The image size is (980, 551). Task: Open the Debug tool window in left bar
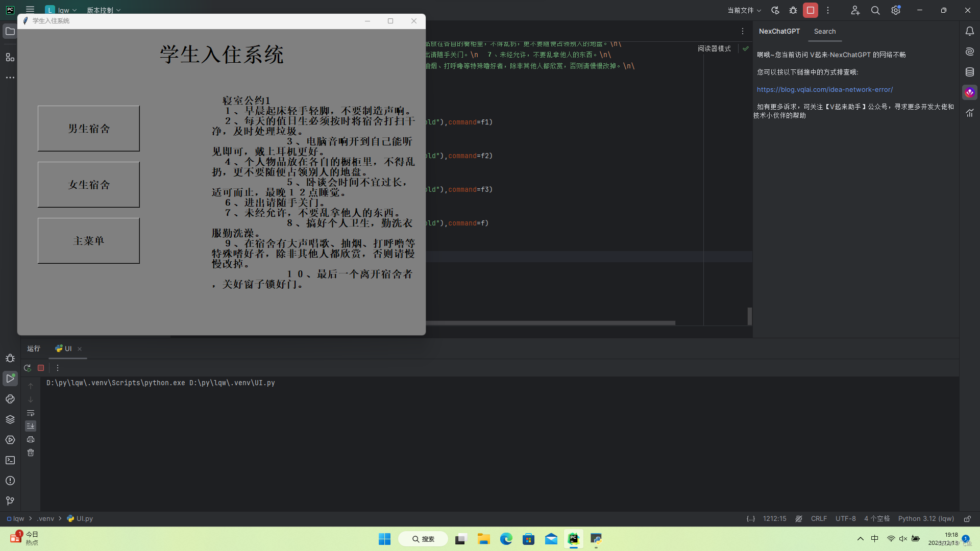click(10, 358)
